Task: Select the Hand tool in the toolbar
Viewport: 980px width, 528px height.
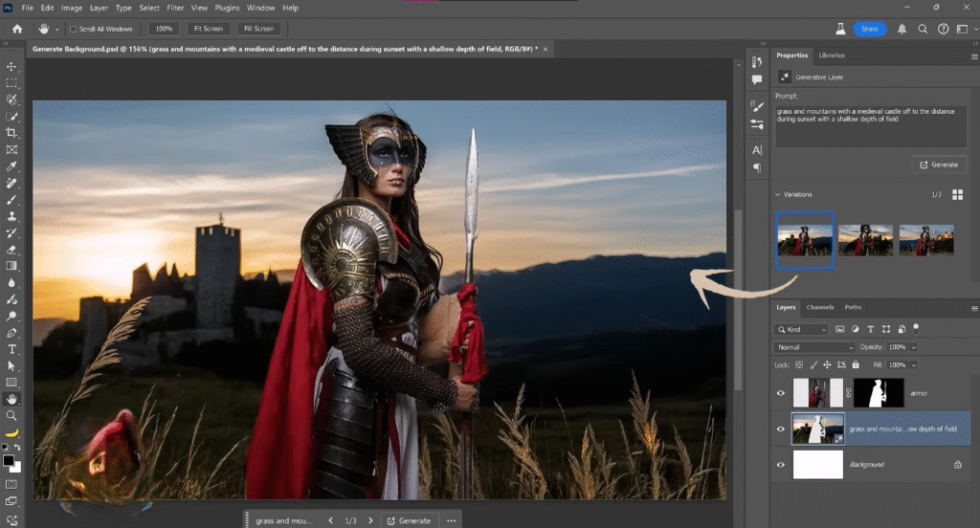Action: point(11,399)
